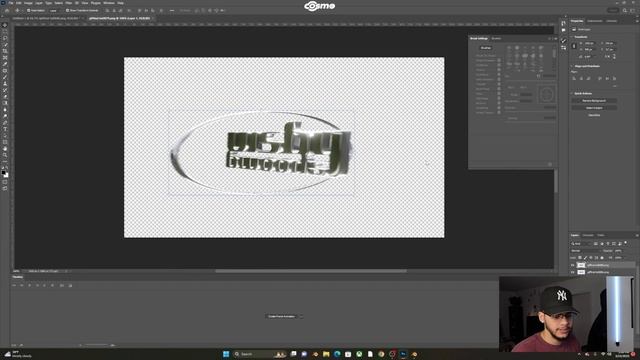This screenshot has width=640, height=360.
Task: Click the link width and height icon
Action: click(574, 46)
